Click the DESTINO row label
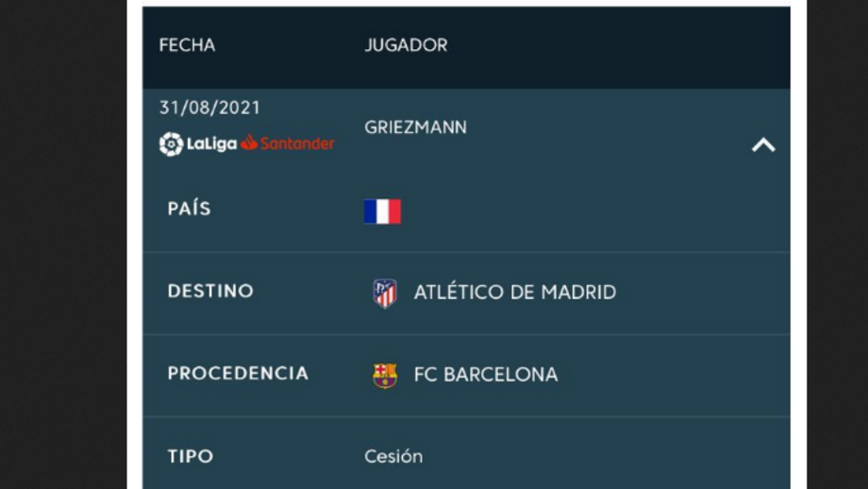868x489 pixels. (210, 291)
